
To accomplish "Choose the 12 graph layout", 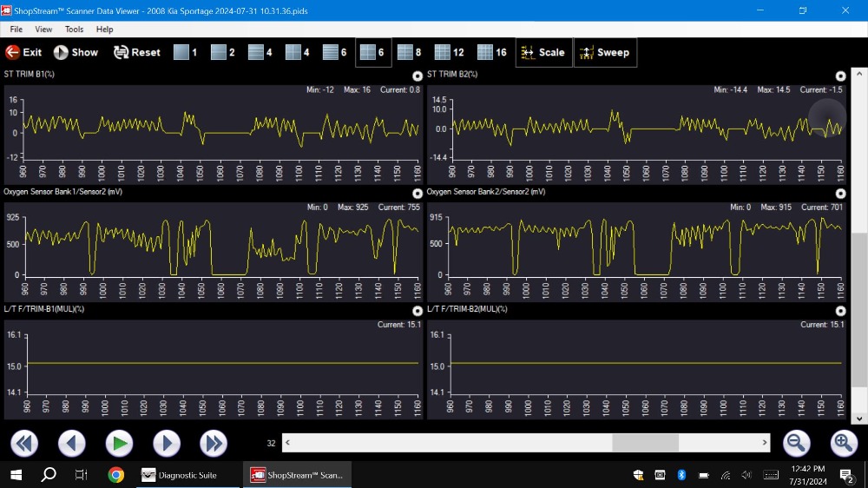I will pos(449,52).
